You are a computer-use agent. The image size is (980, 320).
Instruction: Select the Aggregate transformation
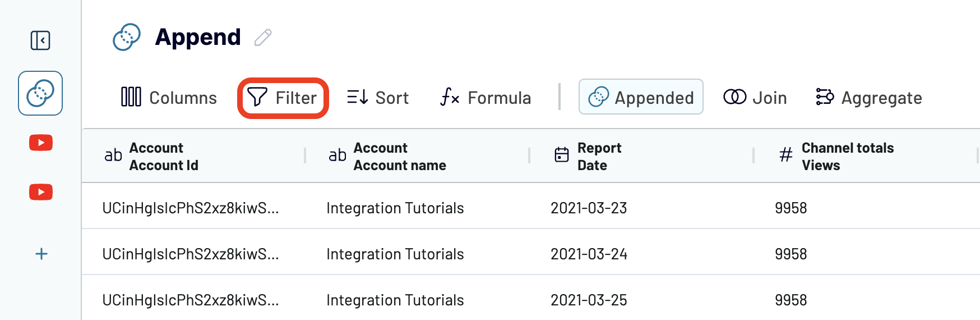pos(868,98)
